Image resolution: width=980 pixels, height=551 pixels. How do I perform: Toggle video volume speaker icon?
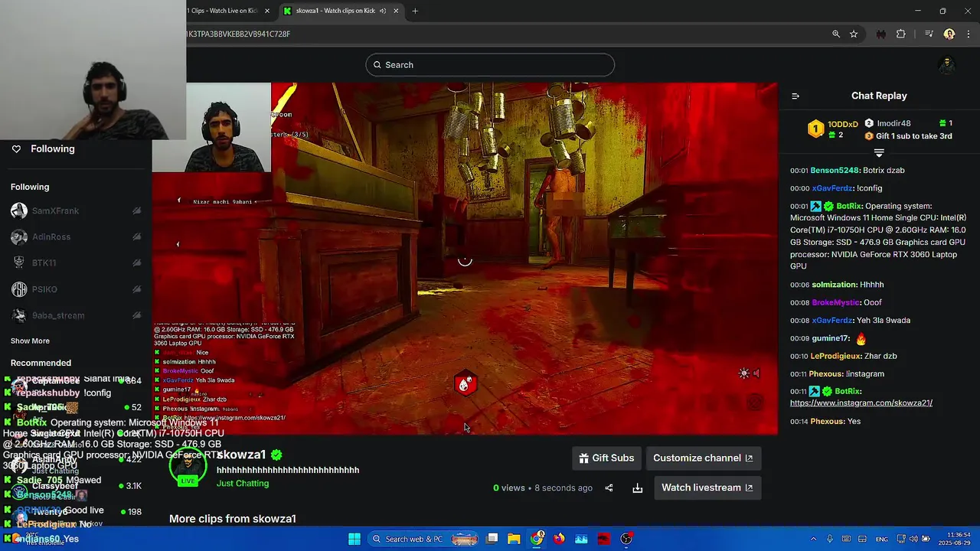click(x=756, y=373)
